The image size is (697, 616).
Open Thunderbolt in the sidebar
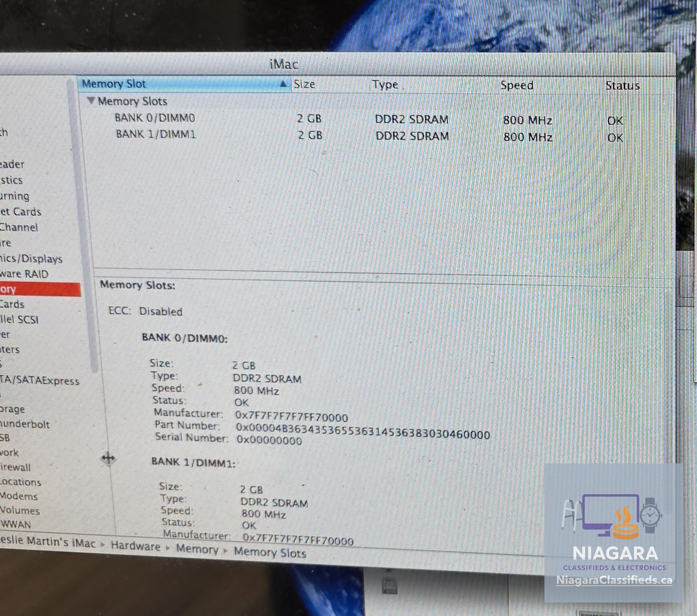point(25,424)
